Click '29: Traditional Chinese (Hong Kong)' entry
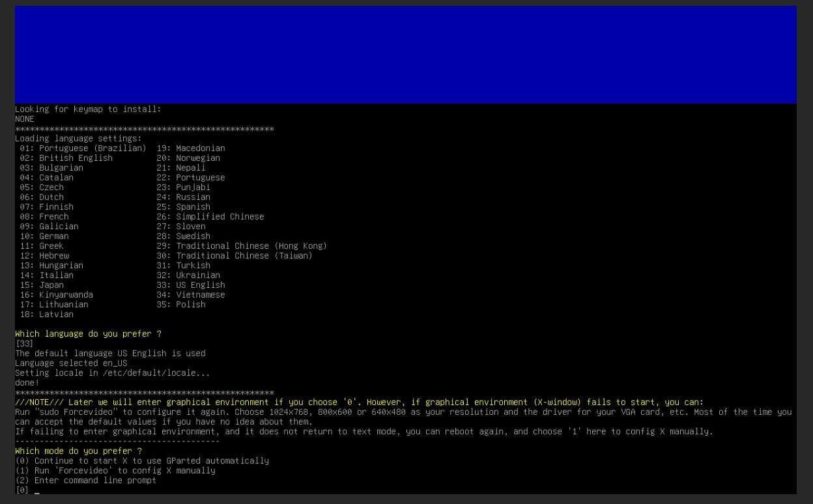Screen dimensions: 813x504 (242, 246)
